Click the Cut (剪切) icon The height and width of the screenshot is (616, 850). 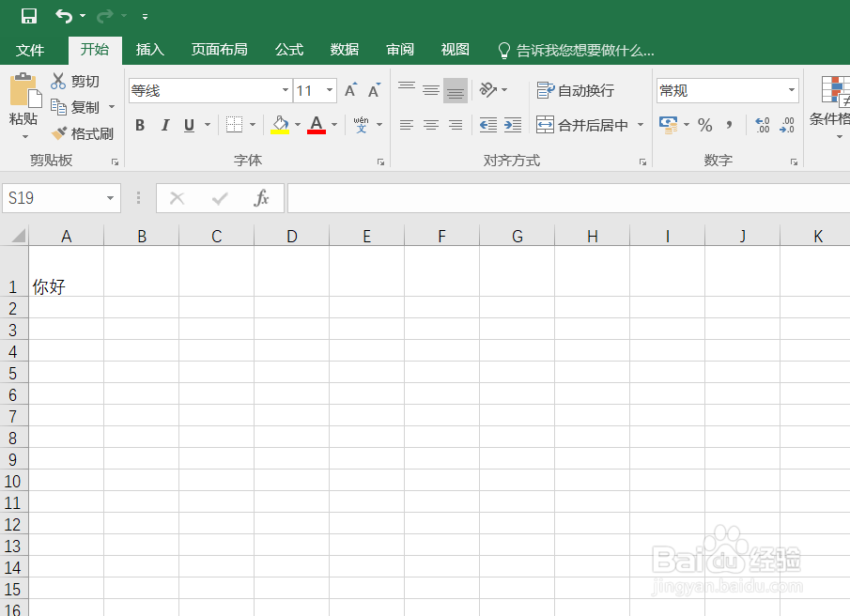(x=58, y=81)
